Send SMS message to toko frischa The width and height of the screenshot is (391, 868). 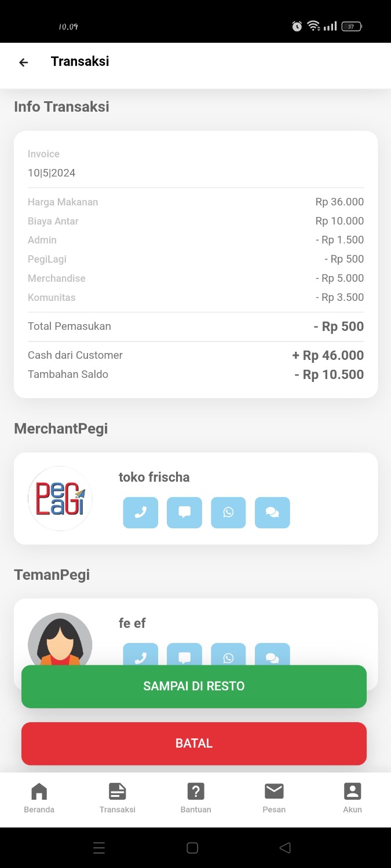click(184, 513)
